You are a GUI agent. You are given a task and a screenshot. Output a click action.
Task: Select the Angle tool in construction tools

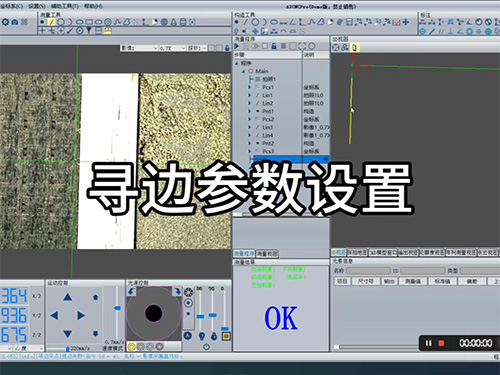click(292, 22)
